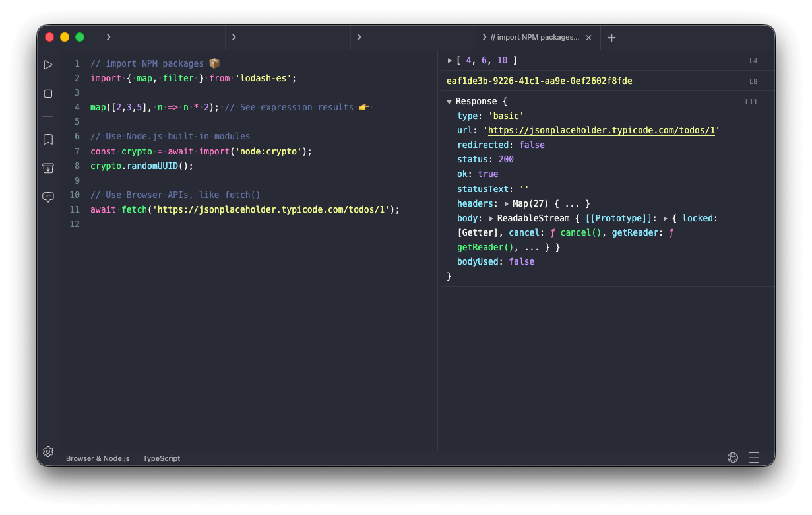The image size is (812, 515).
Task: Expand the [ 4, 6, 10 ] array result
Action: [x=450, y=61]
